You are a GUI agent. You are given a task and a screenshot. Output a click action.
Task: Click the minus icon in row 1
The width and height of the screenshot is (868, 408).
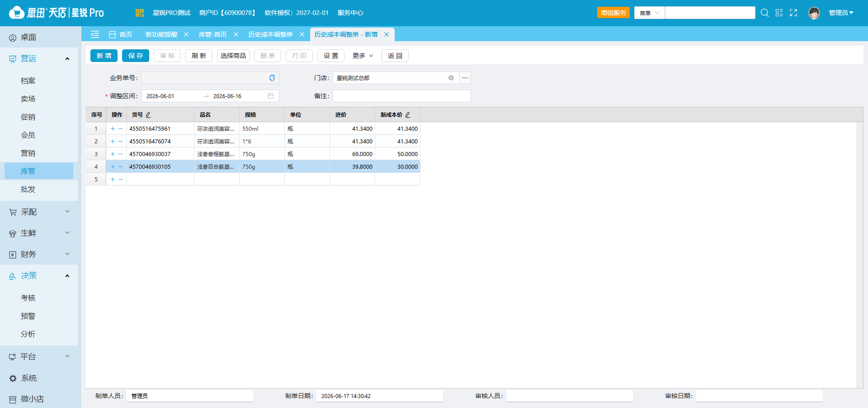[121, 129]
